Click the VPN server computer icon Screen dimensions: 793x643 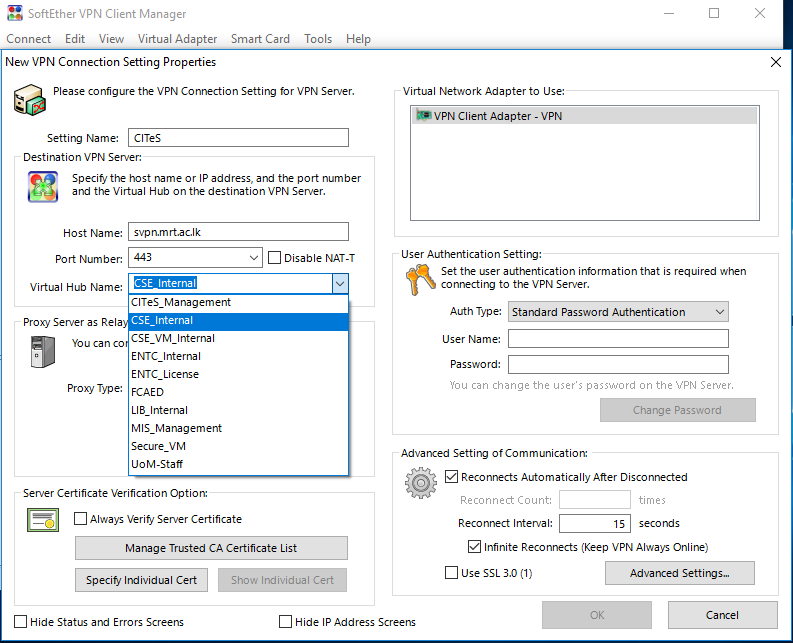tap(29, 100)
